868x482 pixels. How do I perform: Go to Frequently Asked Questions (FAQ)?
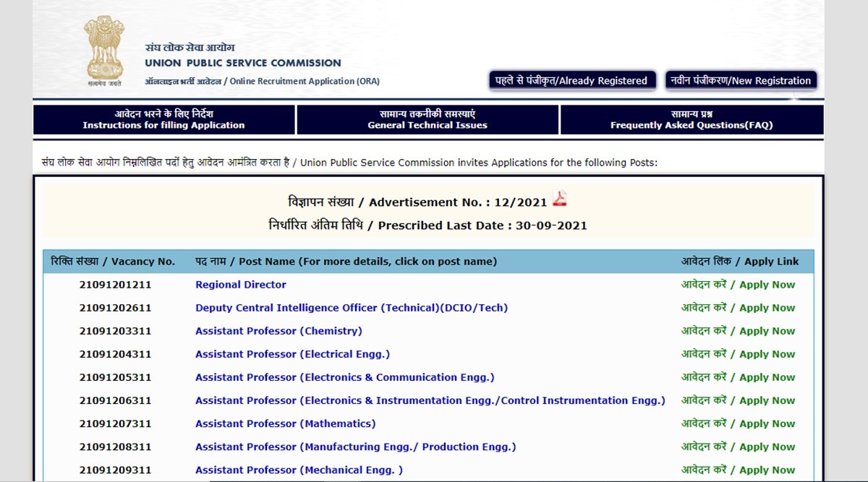[692, 120]
